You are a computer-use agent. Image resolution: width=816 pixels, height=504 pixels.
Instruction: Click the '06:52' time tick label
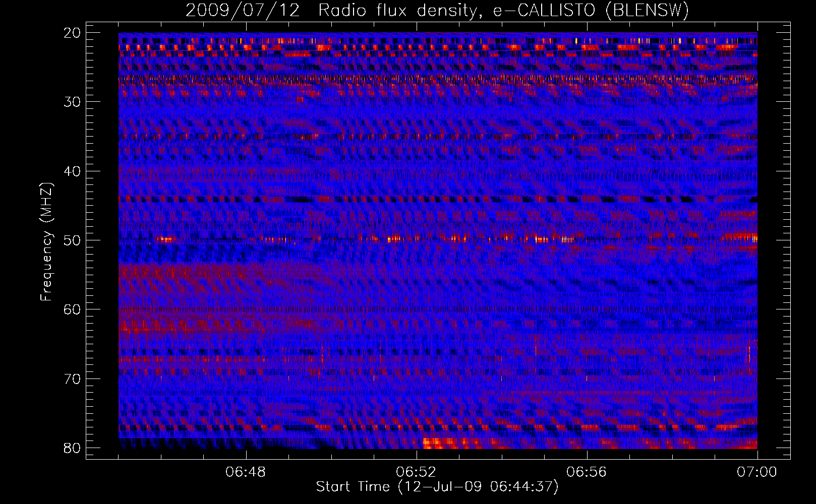coord(416,472)
